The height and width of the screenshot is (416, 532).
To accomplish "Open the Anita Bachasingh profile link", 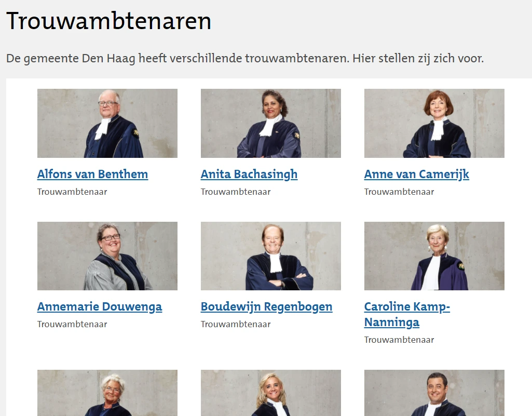I will coord(249,174).
